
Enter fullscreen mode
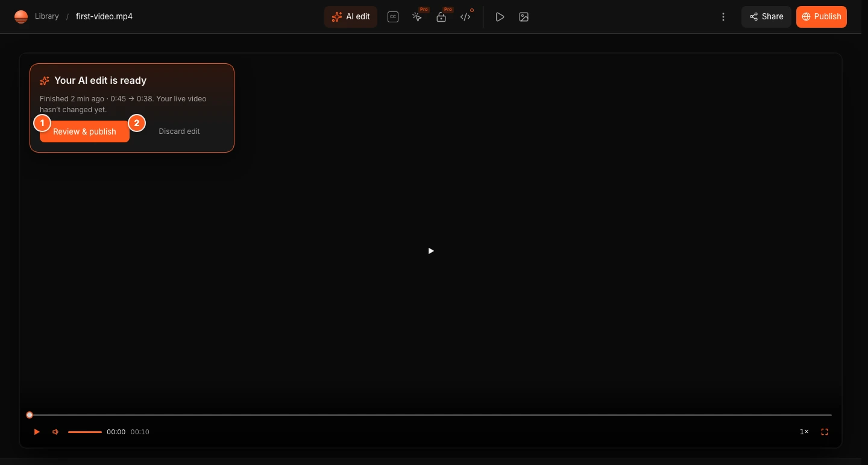click(825, 432)
